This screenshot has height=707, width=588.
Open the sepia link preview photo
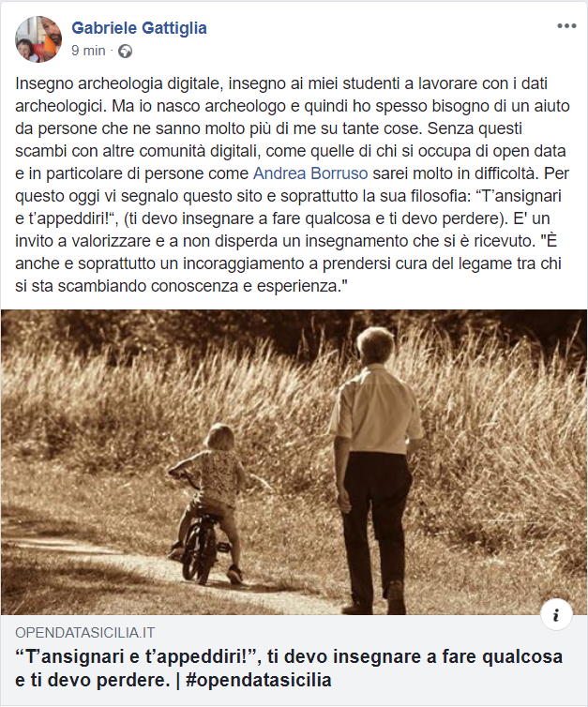click(x=294, y=462)
